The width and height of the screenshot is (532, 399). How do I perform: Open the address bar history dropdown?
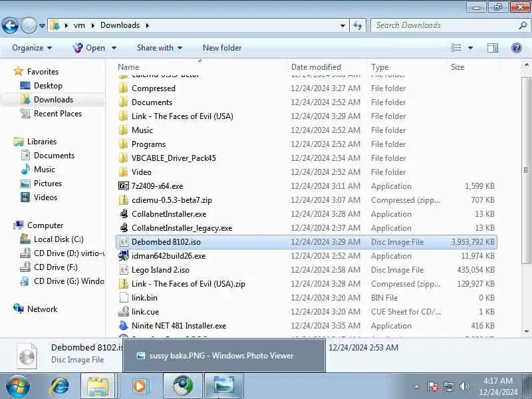pos(342,25)
